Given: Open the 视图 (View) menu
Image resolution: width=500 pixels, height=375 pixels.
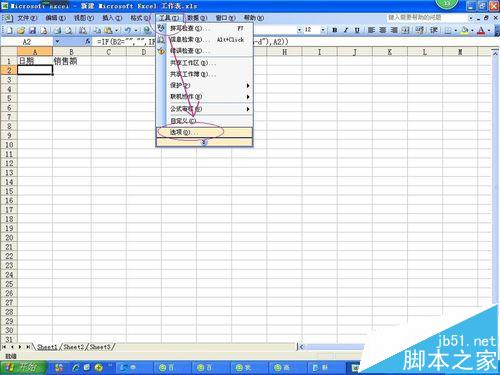Looking at the screenshot, I should 84,18.
